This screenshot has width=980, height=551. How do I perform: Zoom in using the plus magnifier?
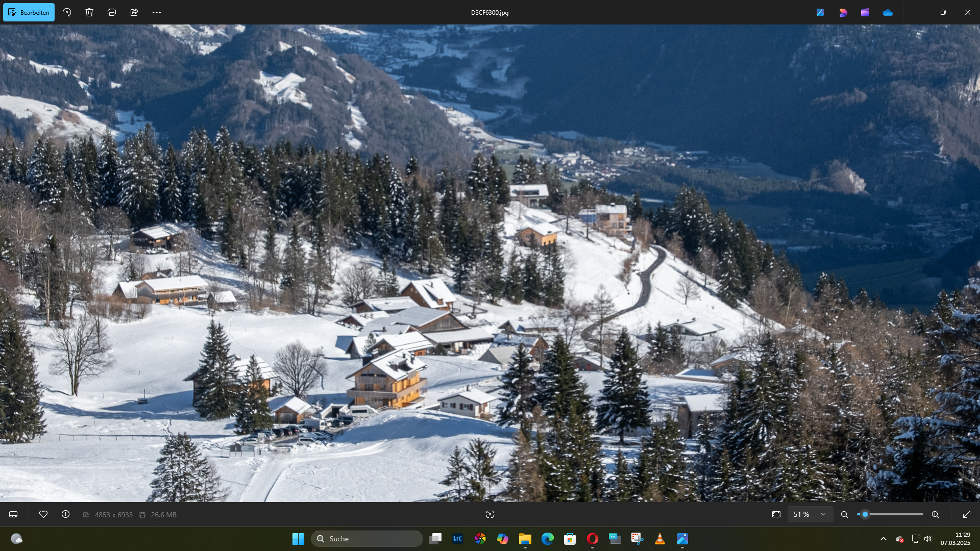[x=936, y=515]
